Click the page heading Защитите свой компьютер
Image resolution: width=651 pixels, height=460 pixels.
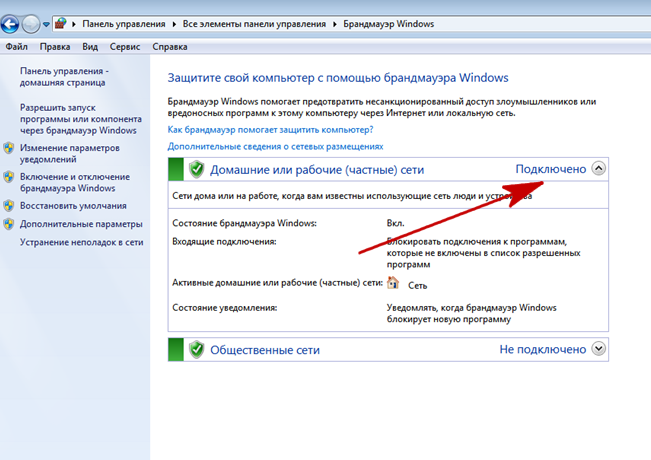click(338, 78)
